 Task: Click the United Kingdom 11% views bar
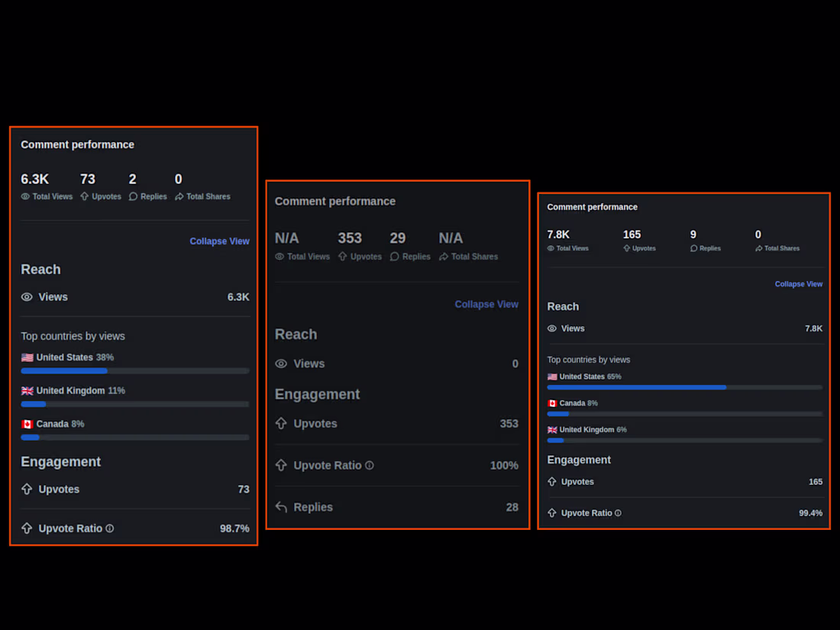135,404
